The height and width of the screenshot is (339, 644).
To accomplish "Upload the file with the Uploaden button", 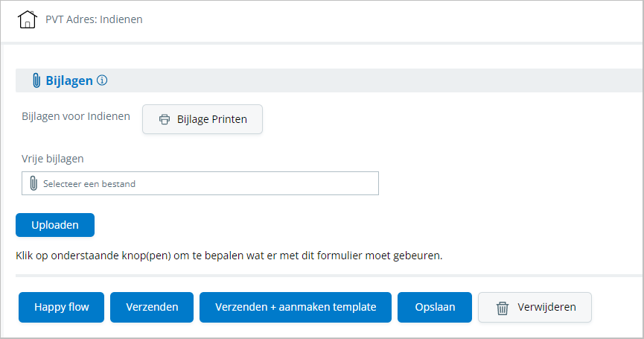I will (55, 225).
